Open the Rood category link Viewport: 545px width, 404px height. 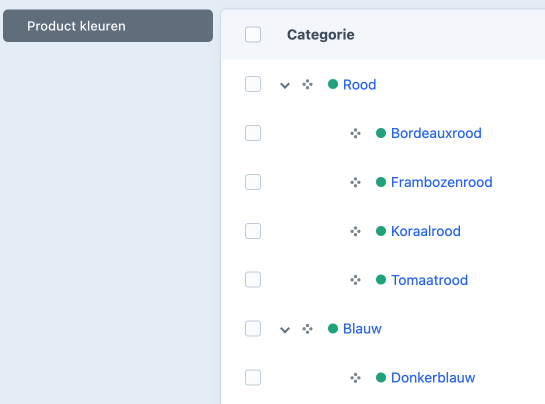point(359,84)
